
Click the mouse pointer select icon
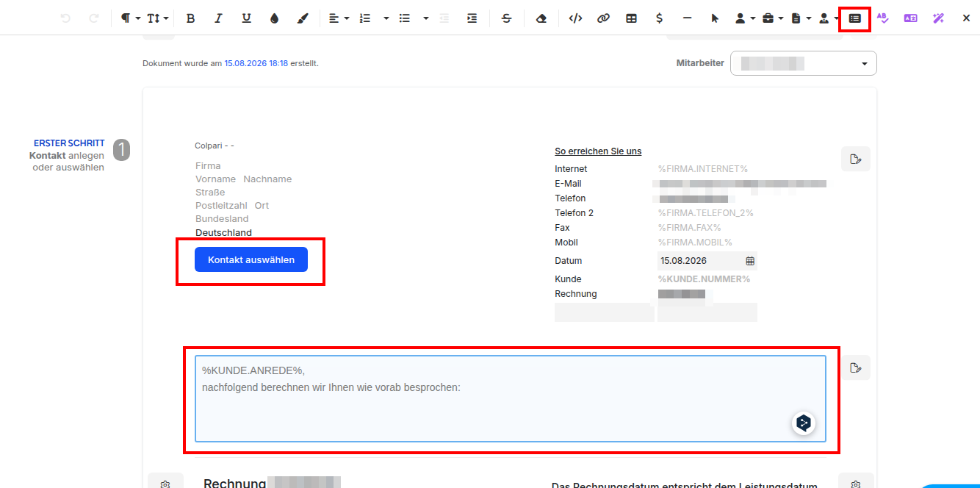click(715, 18)
